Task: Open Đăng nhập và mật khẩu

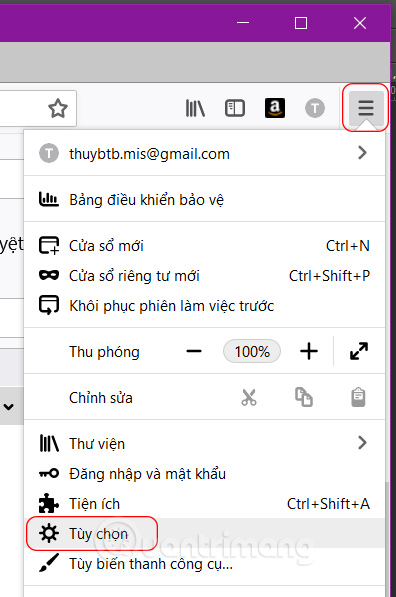Action: 204,474
